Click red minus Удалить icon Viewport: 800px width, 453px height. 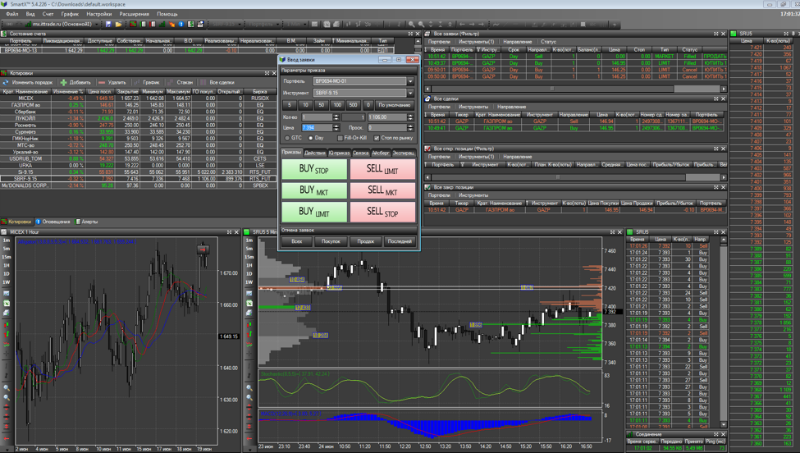pyautogui.click(x=102, y=82)
